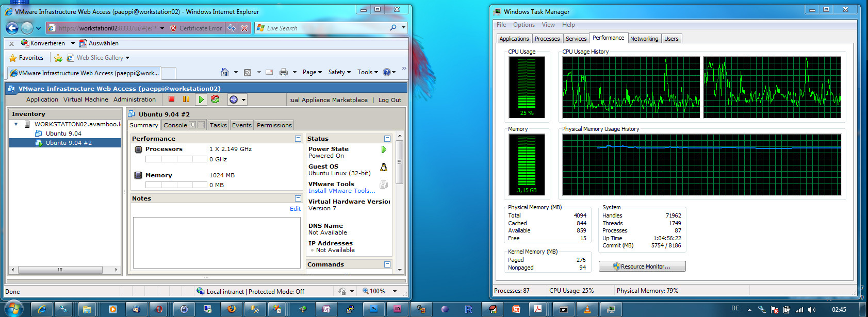Image resolution: width=868 pixels, height=317 pixels.
Task: Click the Certificate Error shield
Action: pos(173,28)
